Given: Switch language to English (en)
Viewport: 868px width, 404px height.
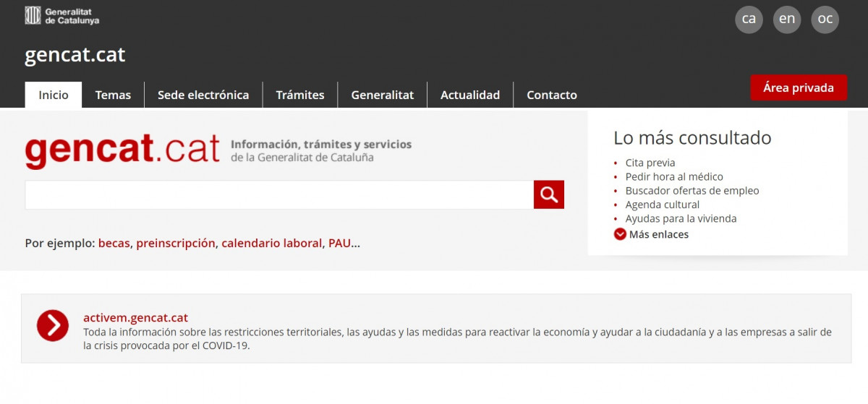Looking at the screenshot, I should tap(787, 20).
